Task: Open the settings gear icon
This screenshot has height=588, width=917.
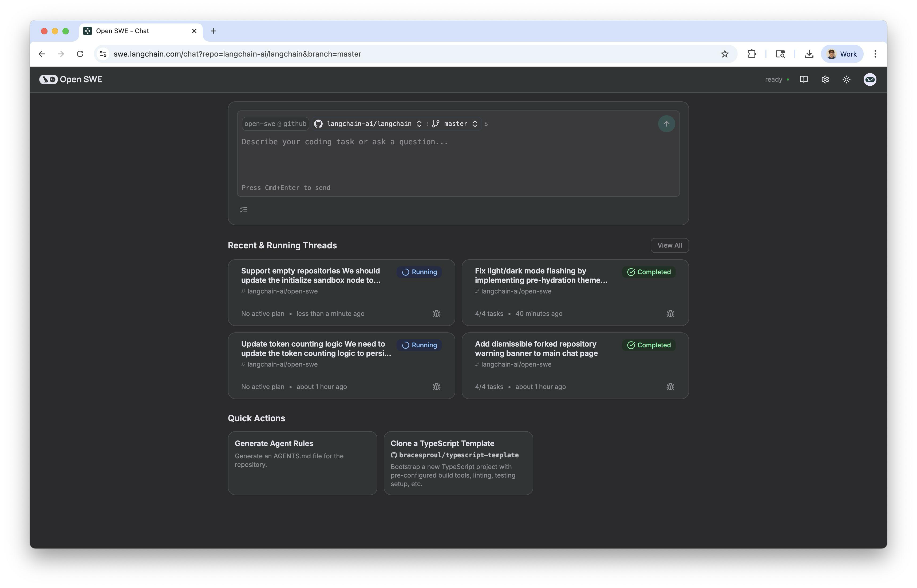Action: [x=825, y=80]
